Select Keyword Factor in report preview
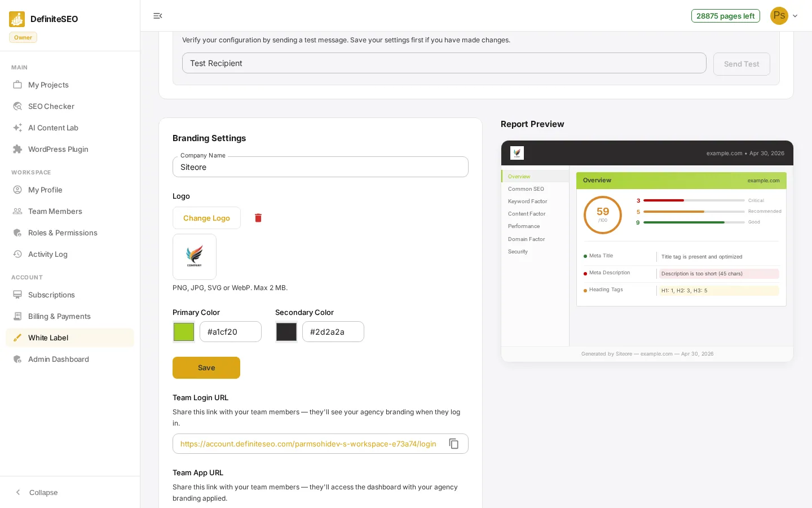Screen dimensions: 812x508 tap(535, 202)
